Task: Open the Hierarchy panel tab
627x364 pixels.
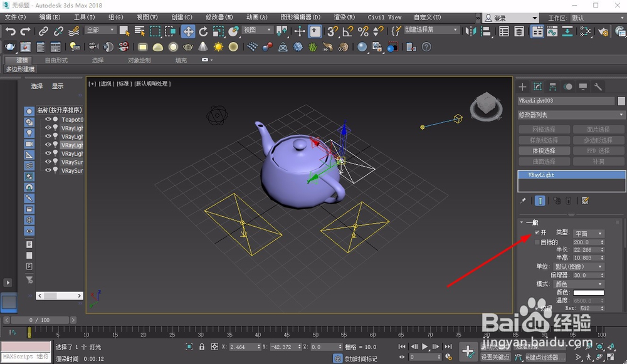Action: point(552,86)
